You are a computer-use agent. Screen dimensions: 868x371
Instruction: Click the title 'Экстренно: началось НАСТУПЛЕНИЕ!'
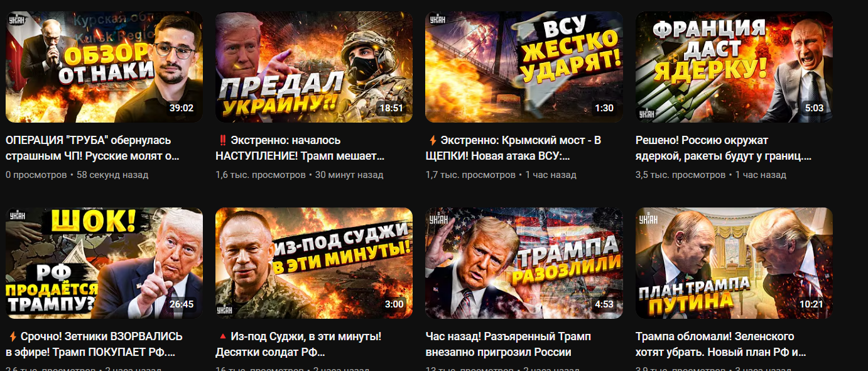click(300, 148)
